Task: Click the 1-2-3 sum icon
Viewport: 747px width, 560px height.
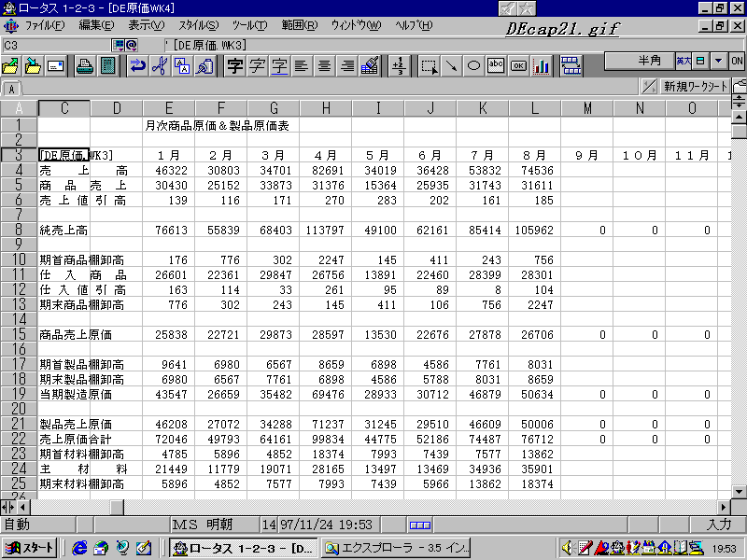Action: coord(399,65)
